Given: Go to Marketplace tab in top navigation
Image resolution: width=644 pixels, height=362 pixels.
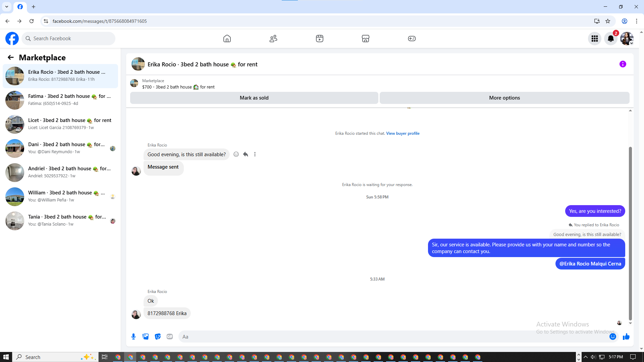Looking at the screenshot, I should click(365, 39).
